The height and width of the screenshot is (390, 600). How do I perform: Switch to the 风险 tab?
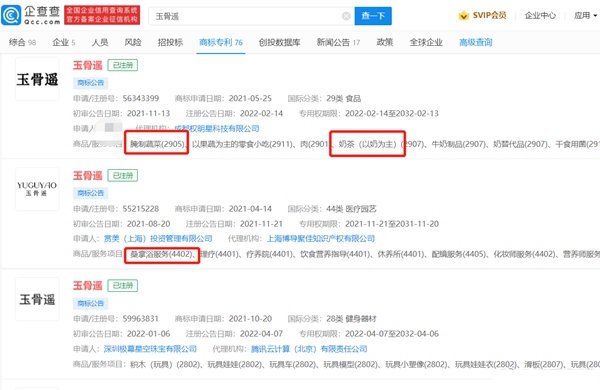click(133, 42)
